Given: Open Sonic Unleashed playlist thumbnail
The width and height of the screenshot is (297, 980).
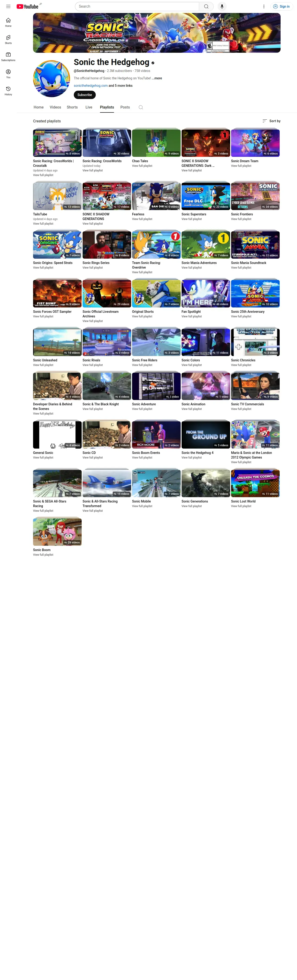Looking at the screenshot, I should point(57,342).
